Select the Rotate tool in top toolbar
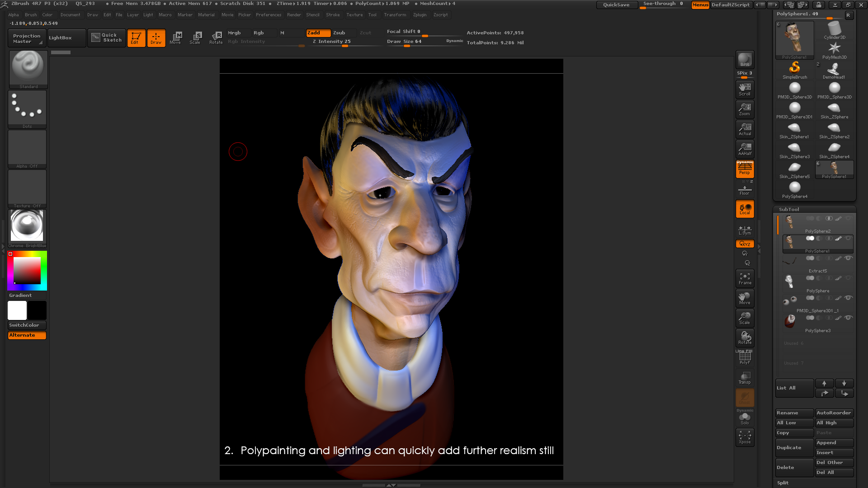Viewport: 868px width, 488px height. 216,38
